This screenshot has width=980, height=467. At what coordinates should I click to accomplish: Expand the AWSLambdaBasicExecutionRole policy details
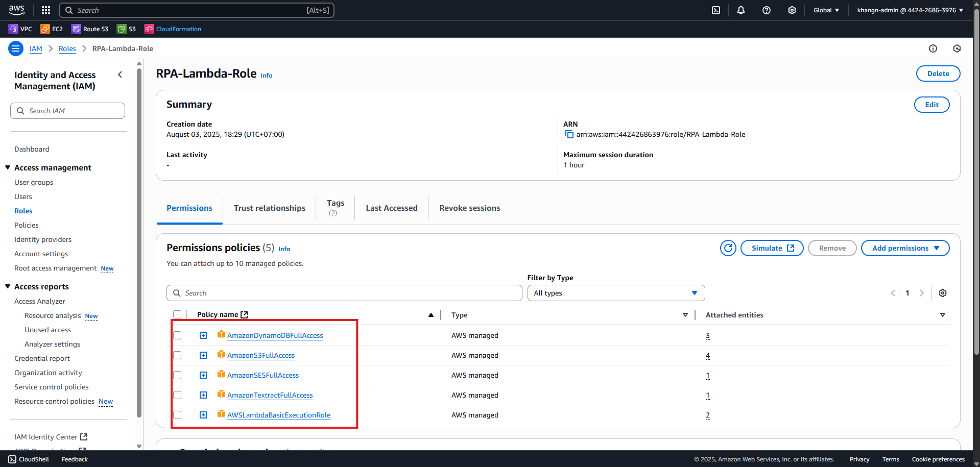(x=203, y=415)
